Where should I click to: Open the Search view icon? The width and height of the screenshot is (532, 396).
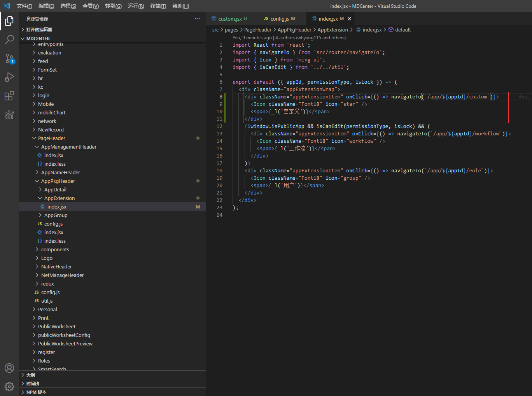(x=9, y=40)
